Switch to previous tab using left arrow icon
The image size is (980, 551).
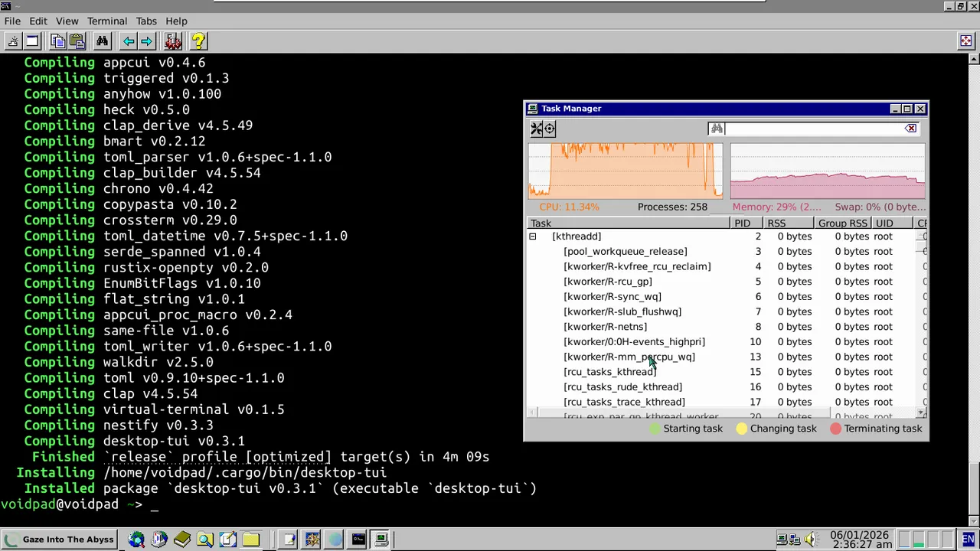coord(129,41)
